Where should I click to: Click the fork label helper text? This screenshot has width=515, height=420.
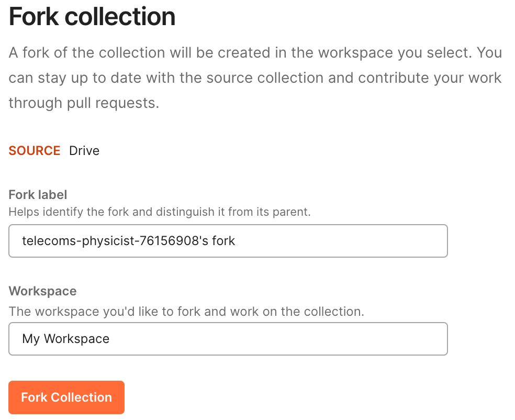(160, 212)
